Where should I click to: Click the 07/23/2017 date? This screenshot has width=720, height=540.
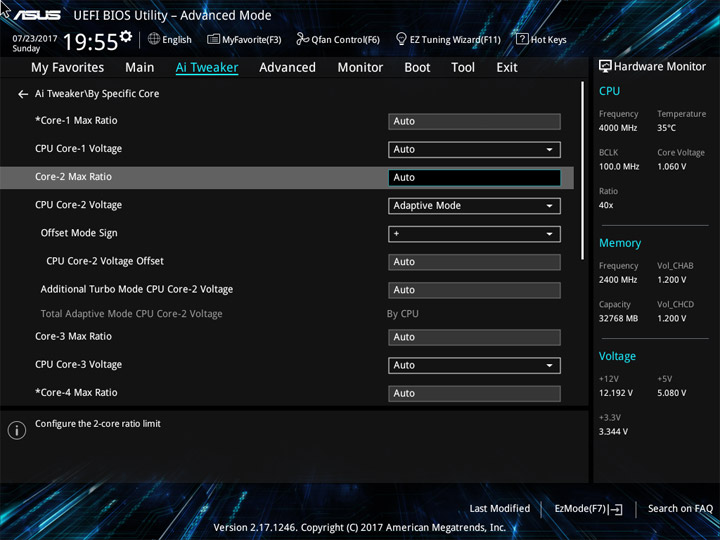pyautogui.click(x=35, y=39)
